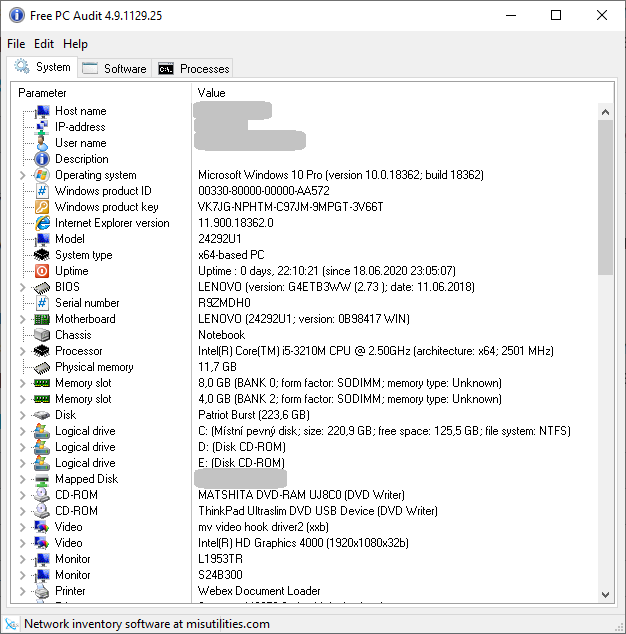Click the Internet Explorer version icon

click(42, 223)
